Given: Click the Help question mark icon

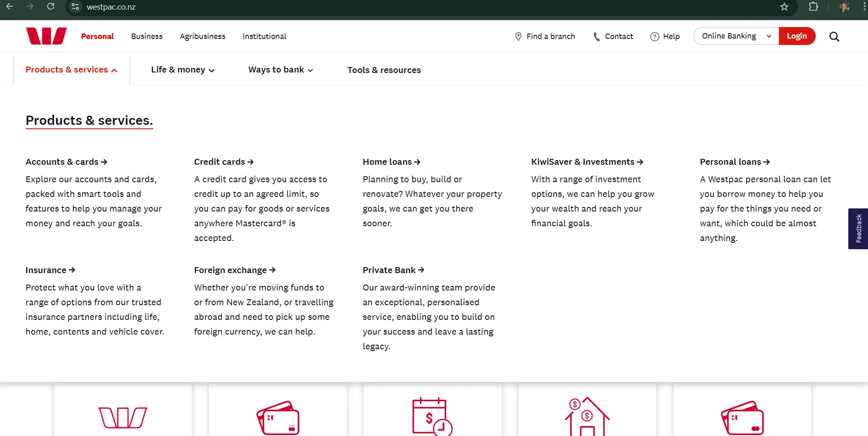Looking at the screenshot, I should click(x=654, y=37).
